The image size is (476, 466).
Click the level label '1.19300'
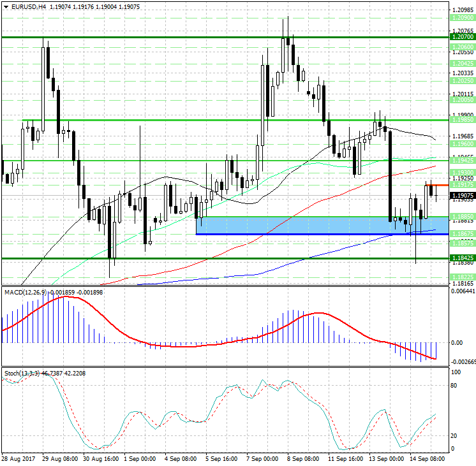click(x=463, y=173)
